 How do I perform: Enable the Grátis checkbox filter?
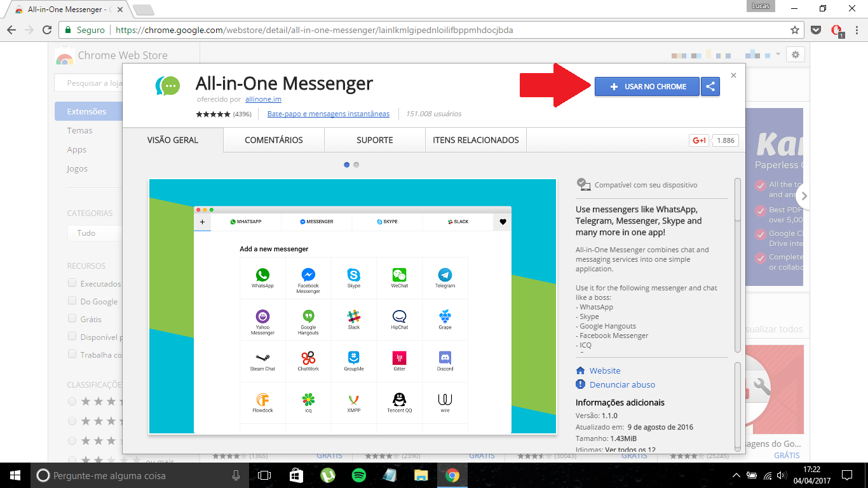(72, 319)
